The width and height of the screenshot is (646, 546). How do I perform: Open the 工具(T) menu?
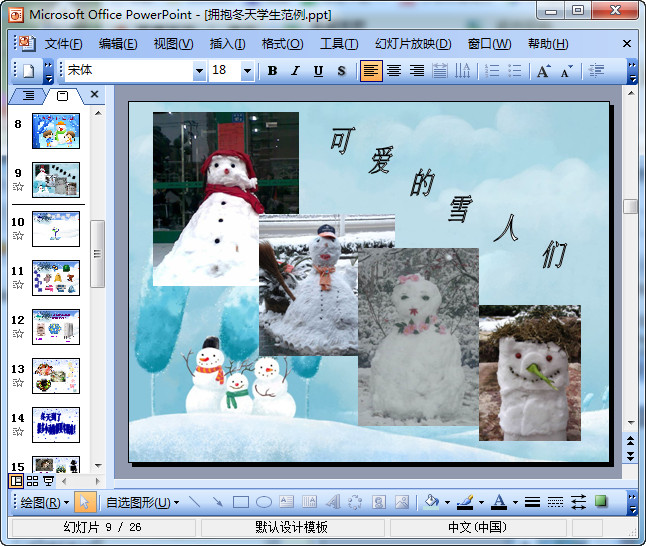click(x=339, y=44)
